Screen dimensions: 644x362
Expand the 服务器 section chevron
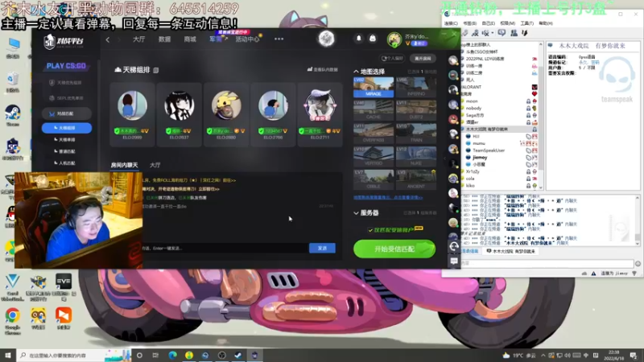pyautogui.click(x=356, y=213)
